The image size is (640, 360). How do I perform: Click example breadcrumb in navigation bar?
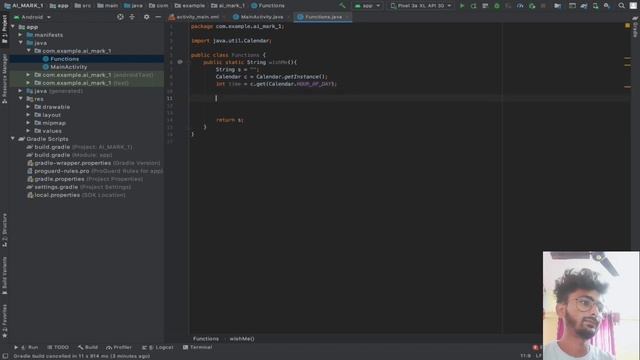190,6
